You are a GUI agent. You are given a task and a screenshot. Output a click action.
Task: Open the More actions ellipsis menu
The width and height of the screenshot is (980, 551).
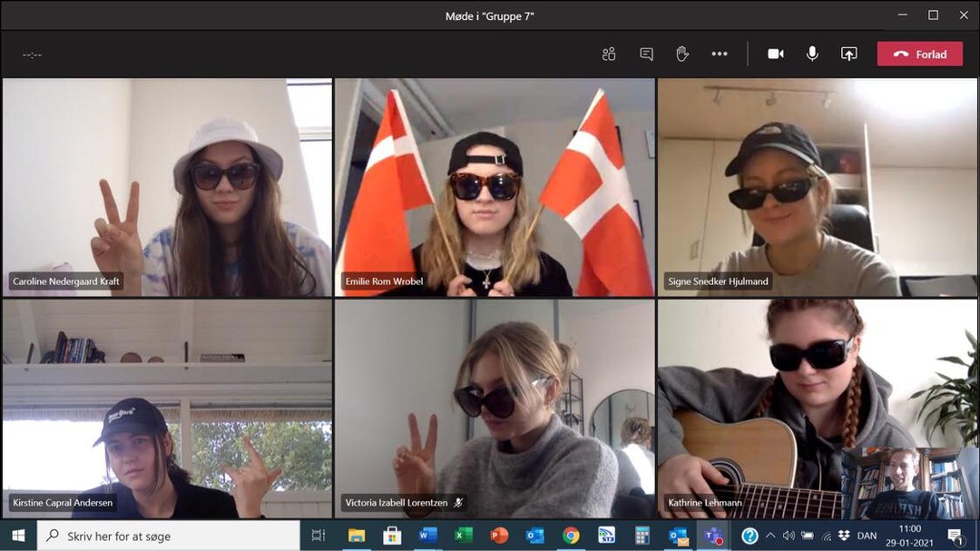[720, 54]
